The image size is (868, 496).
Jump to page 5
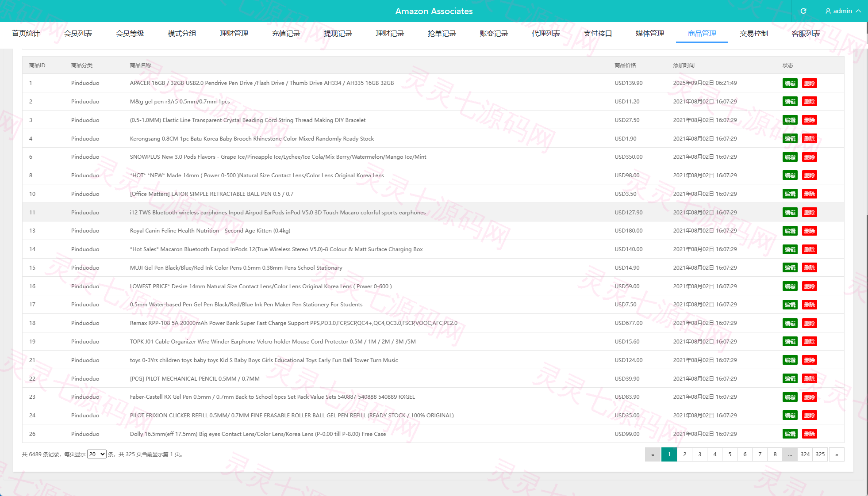click(x=730, y=454)
